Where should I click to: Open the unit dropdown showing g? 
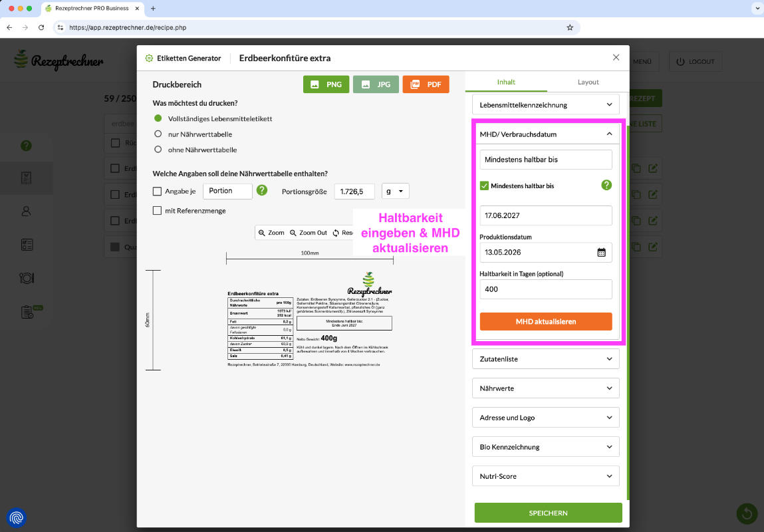tap(395, 192)
